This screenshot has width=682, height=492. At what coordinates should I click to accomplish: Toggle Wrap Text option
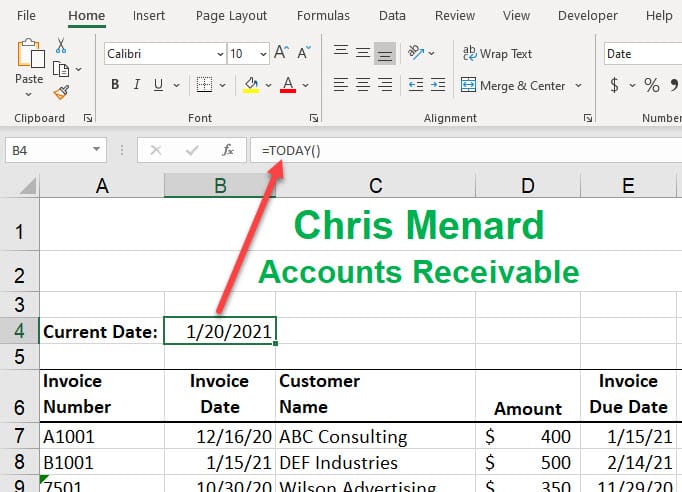point(496,53)
